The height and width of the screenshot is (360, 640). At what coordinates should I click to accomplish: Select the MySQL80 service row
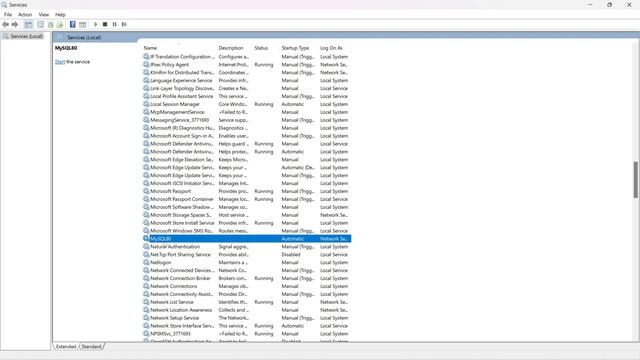click(247, 239)
